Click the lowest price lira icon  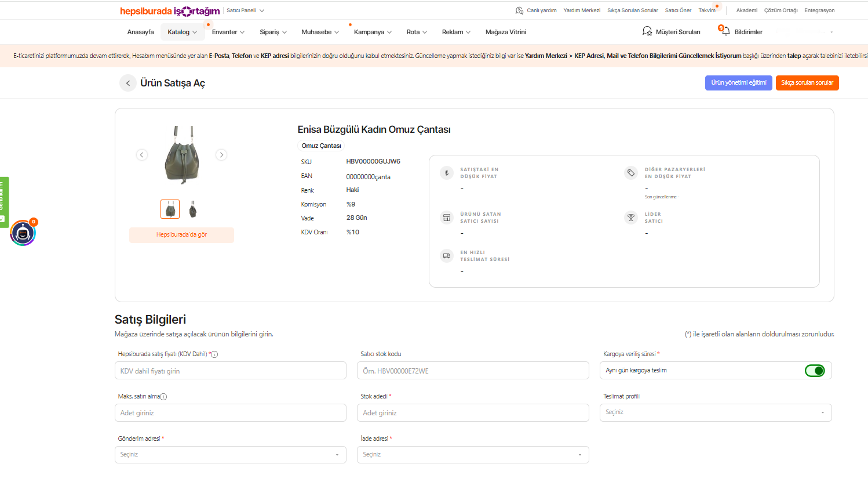tap(446, 173)
